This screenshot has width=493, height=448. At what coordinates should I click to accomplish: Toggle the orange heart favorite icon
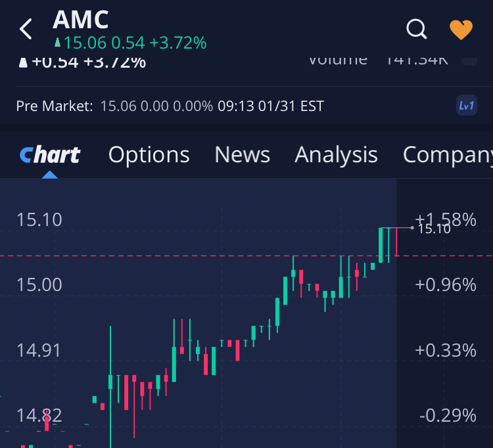[x=461, y=29]
